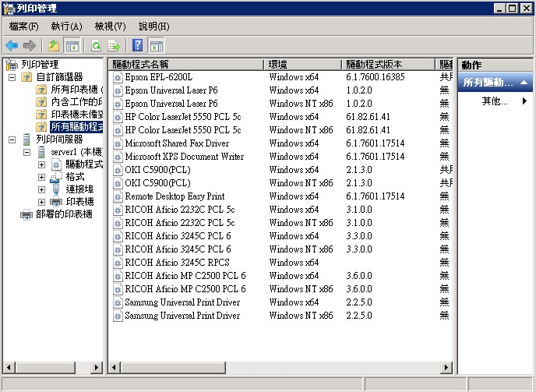Select the 所有驅動程式 filter in tree
Image resolution: width=536 pixels, height=392 pixels.
(76, 127)
